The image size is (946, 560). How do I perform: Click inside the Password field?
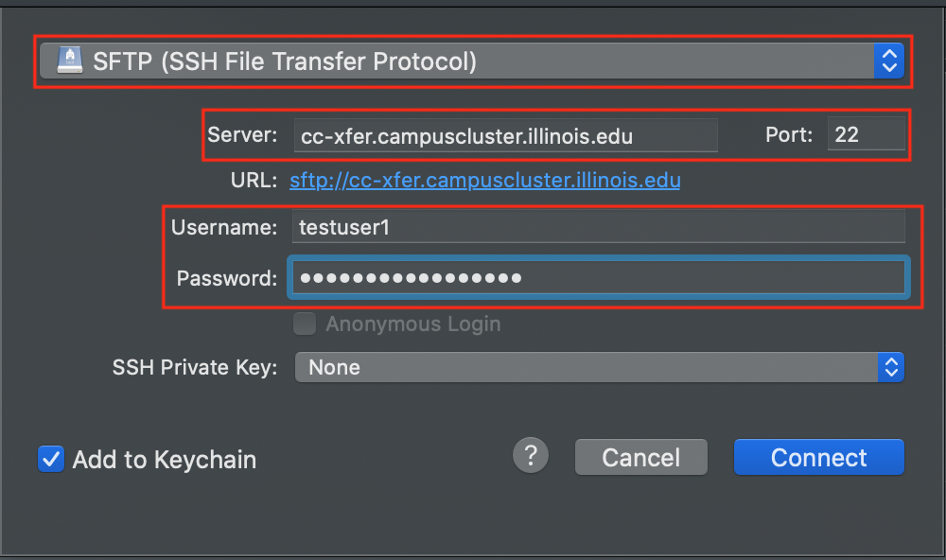coord(599,277)
